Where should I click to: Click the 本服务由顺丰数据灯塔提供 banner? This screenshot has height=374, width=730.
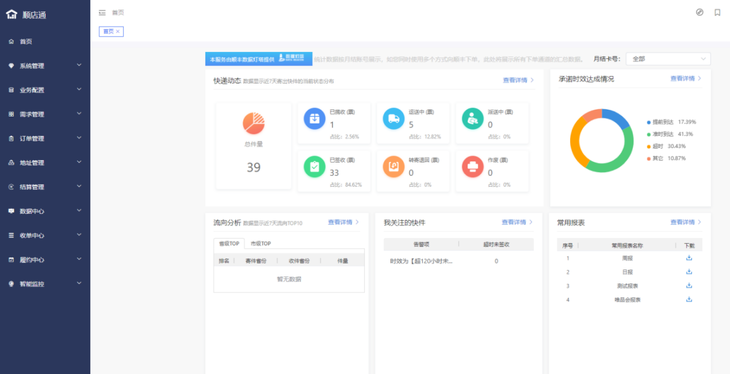point(259,59)
